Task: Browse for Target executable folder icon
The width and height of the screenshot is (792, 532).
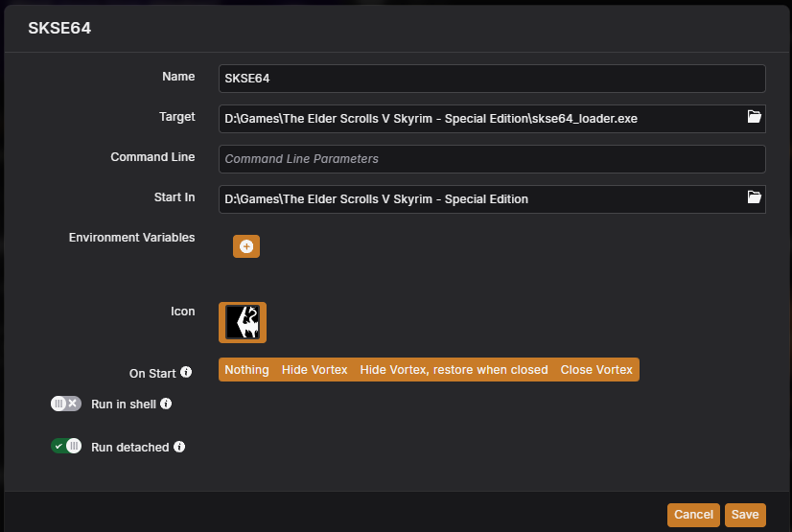Action: click(x=754, y=117)
